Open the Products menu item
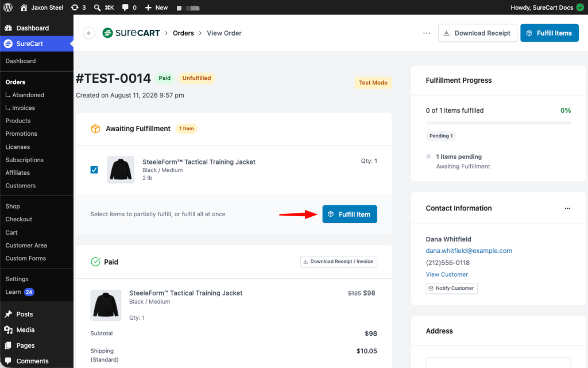The width and height of the screenshot is (588, 368). pyautogui.click(x=18, y=121)
